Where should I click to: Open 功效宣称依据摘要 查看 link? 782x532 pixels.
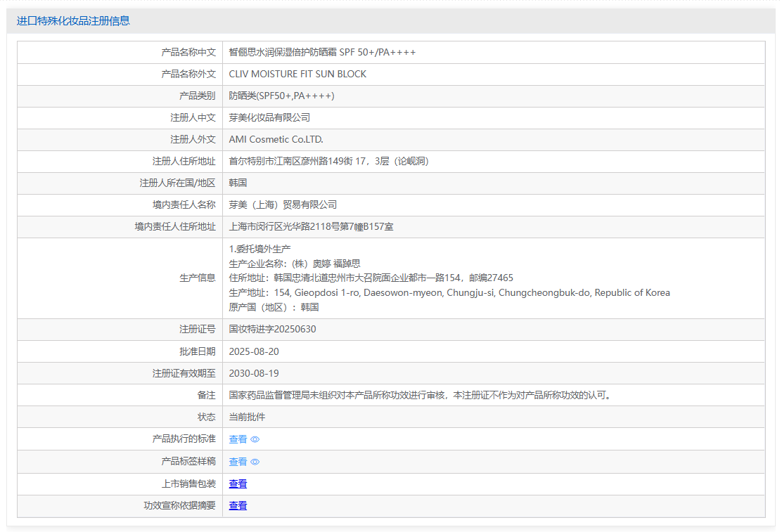[x=238, y=505]
